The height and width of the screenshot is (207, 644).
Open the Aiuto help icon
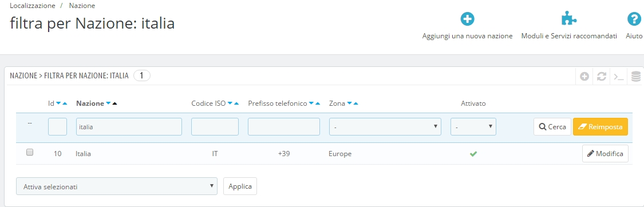[634, 19]
